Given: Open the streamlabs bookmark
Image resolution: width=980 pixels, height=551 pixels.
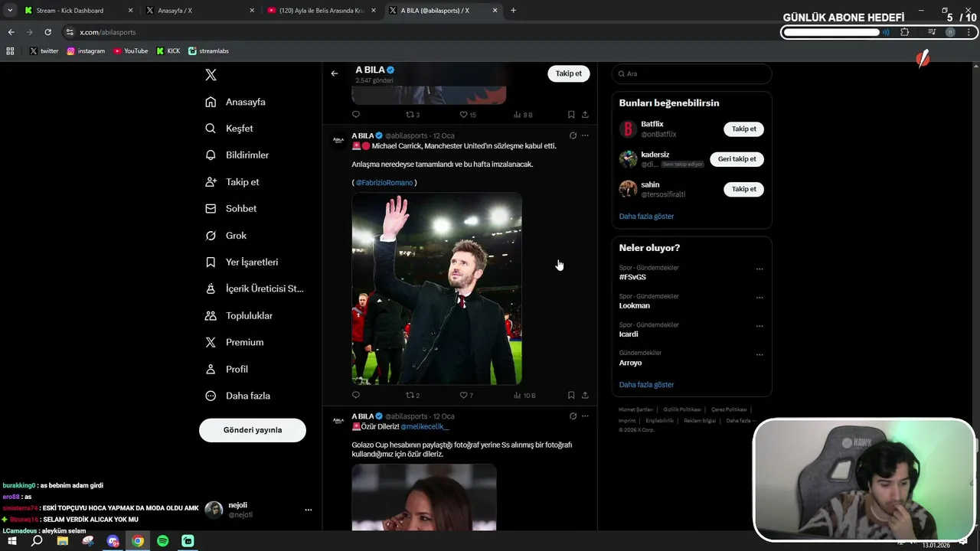Looking at the screenshot, I should 208,51.
